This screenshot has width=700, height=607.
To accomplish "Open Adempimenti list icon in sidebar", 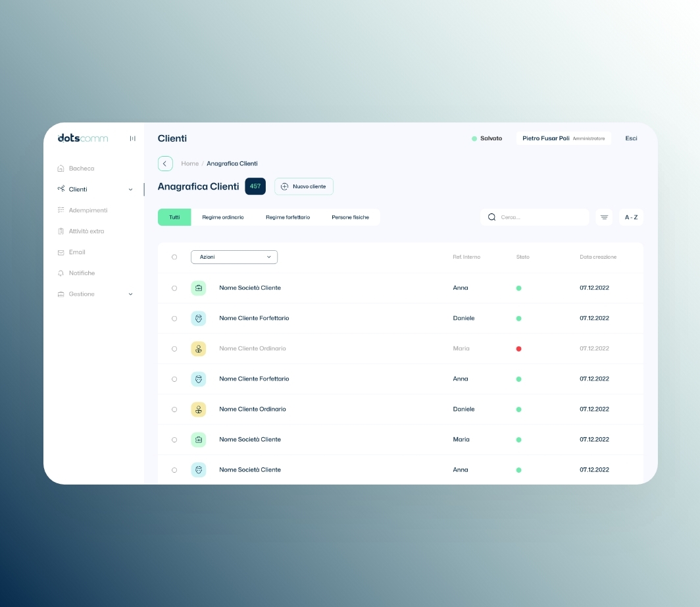I will pyautogui.click(x=61, y=211).
